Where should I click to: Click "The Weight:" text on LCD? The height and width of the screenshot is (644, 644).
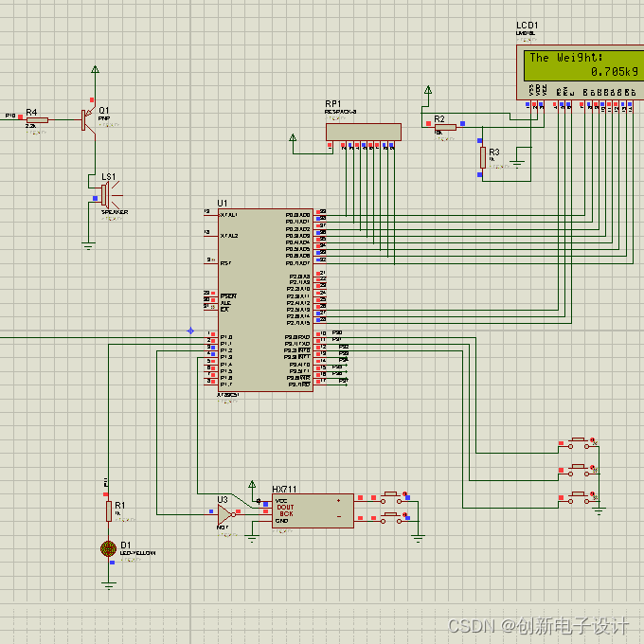(566, 58)
